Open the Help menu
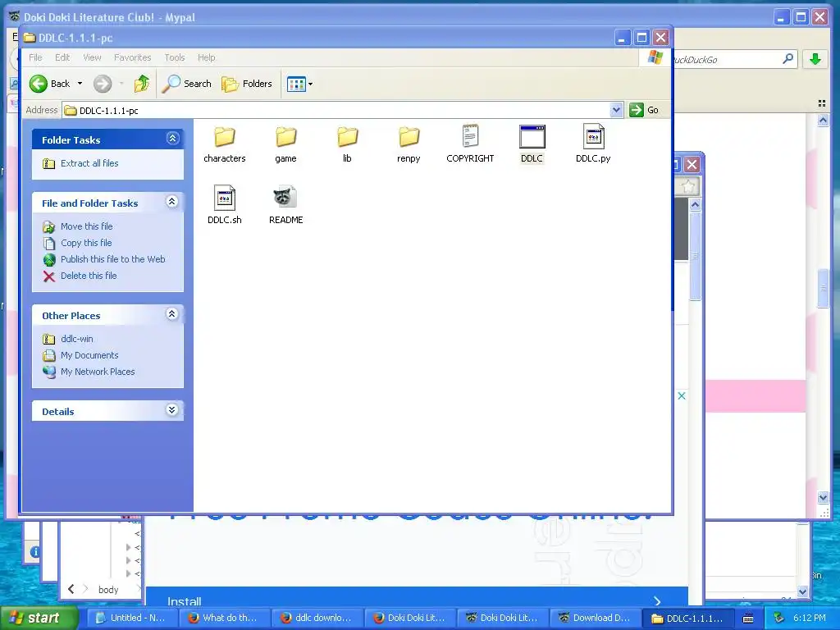The height and width of the screenshot is (630, 840). (206, 57)
